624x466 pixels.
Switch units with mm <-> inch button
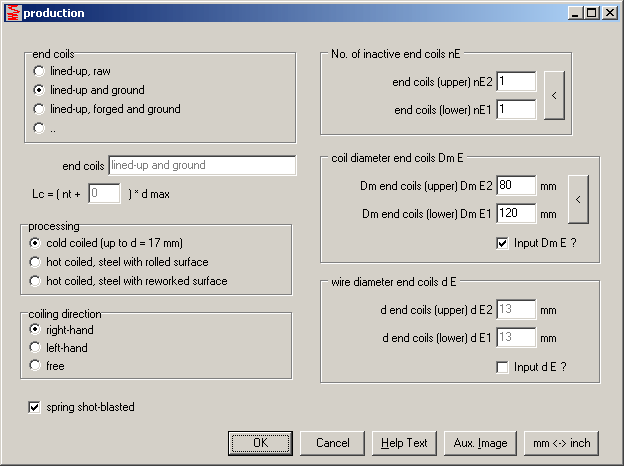tap(561, 443)
